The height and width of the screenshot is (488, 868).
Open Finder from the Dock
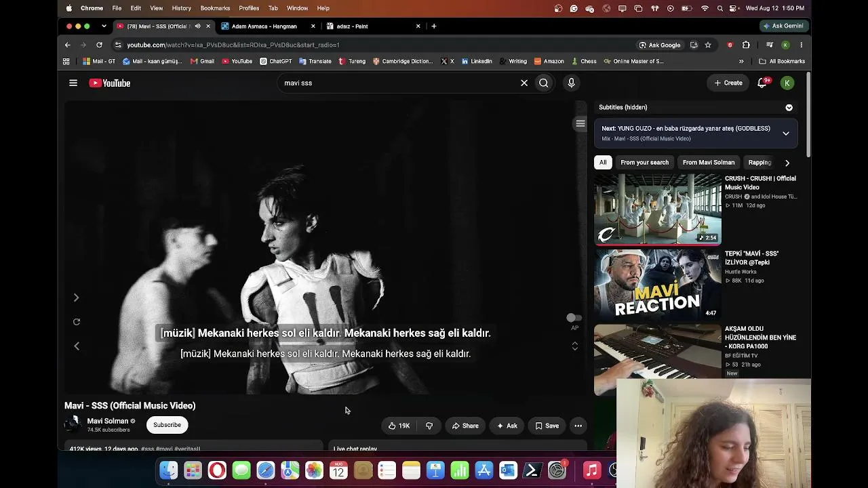tap(168, 470)
